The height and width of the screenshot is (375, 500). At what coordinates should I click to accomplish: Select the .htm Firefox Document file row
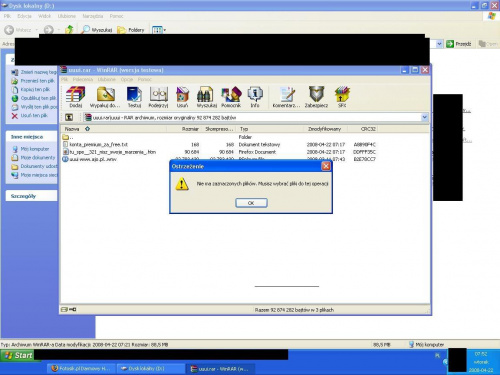(x=219, y=152)
